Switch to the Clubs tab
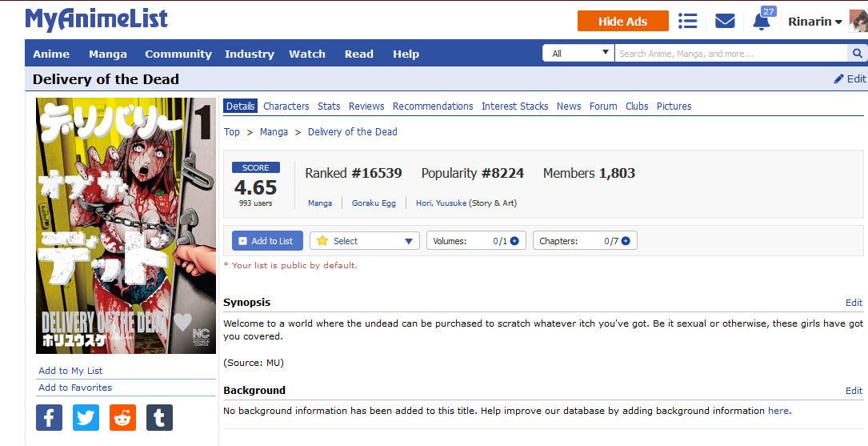This screenshot has width=868, height=446. pyautogui.click(x=637, y=106)
